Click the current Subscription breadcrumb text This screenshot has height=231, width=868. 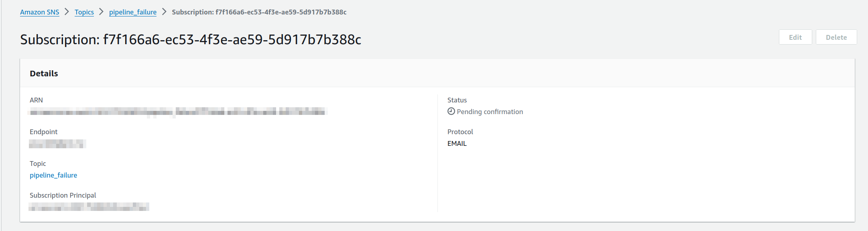259,12
